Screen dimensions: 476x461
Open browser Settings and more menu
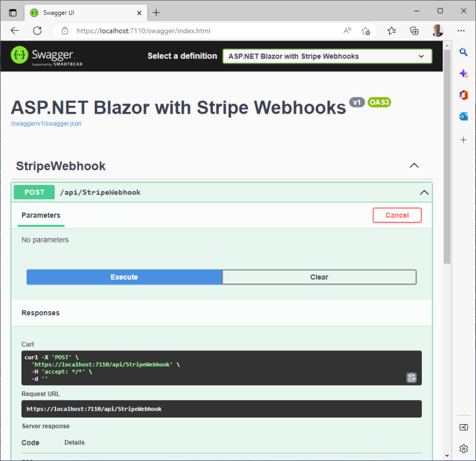461,31
